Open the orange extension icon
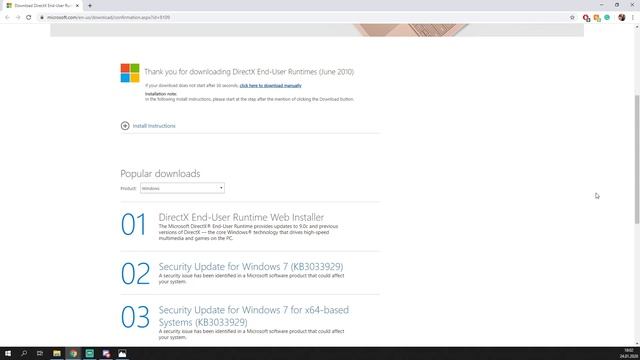Viewport: 640px width, 360px height. 597,18
